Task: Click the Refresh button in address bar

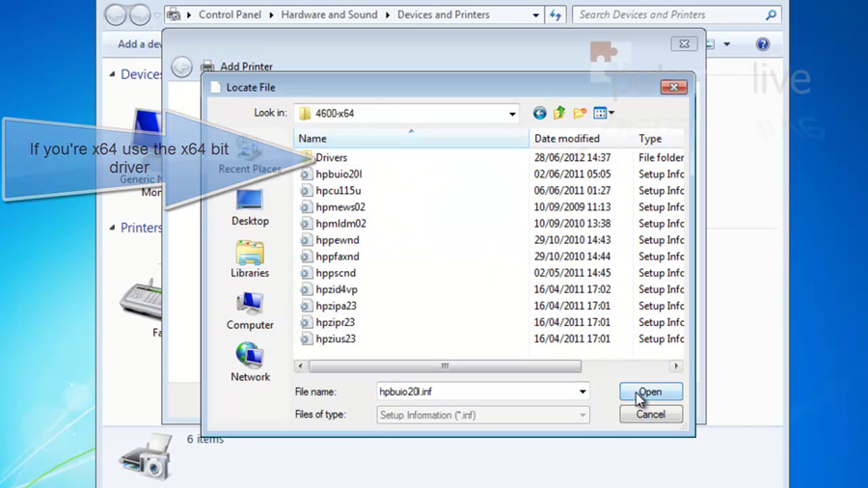Action: [556, 14]
